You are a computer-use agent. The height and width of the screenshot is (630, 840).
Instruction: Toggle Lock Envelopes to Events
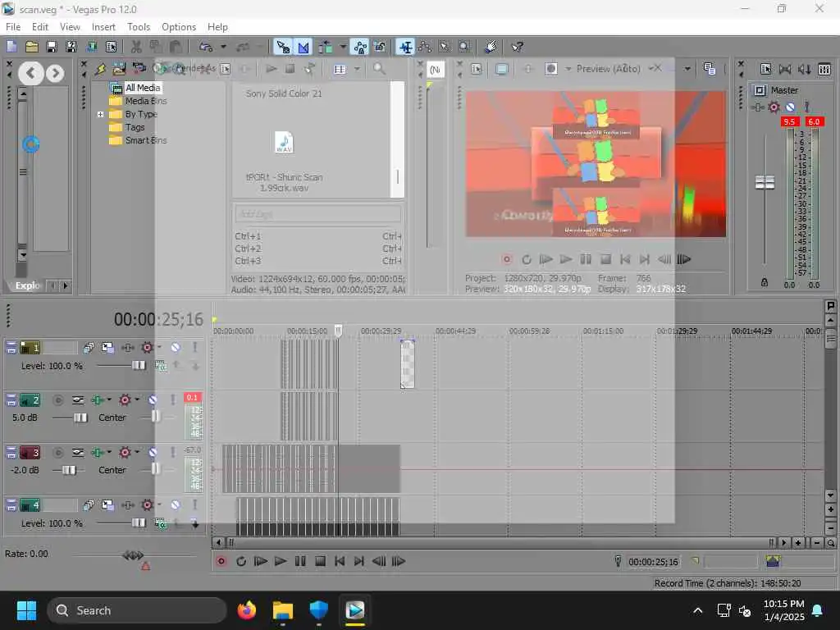pos(360,47)
